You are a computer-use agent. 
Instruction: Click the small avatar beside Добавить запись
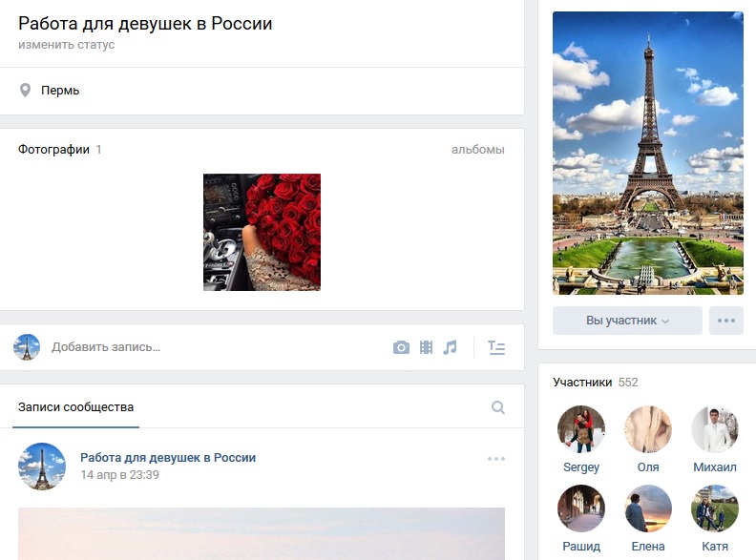click(27, 347)
